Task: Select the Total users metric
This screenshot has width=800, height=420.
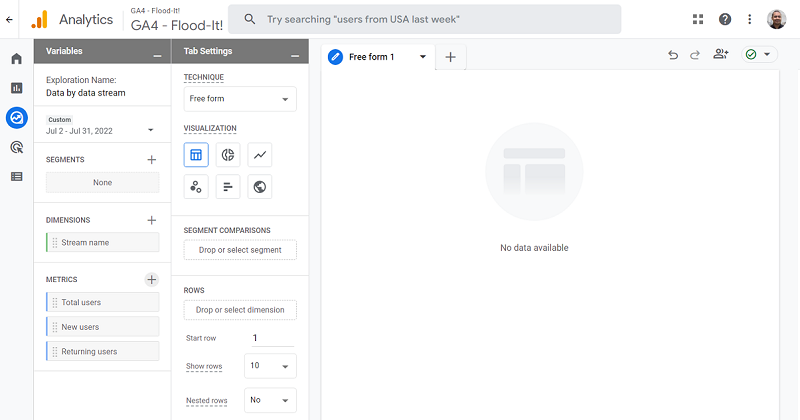Action: [x=103, y=302]
